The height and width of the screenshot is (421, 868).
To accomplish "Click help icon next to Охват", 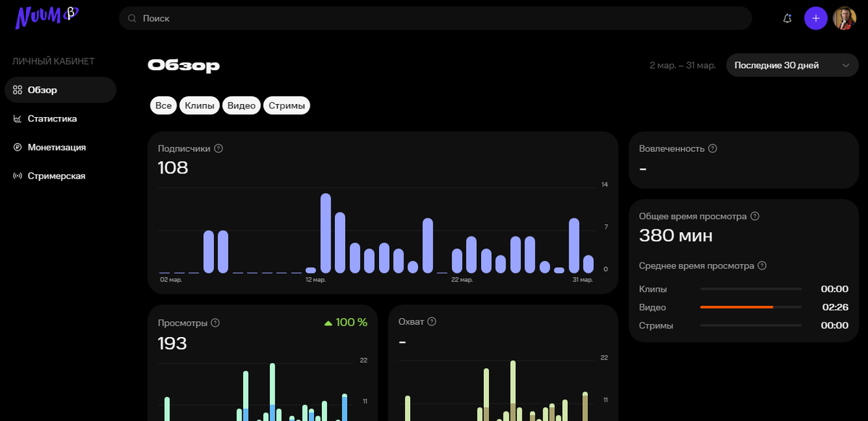I will (x=432, y=322).
